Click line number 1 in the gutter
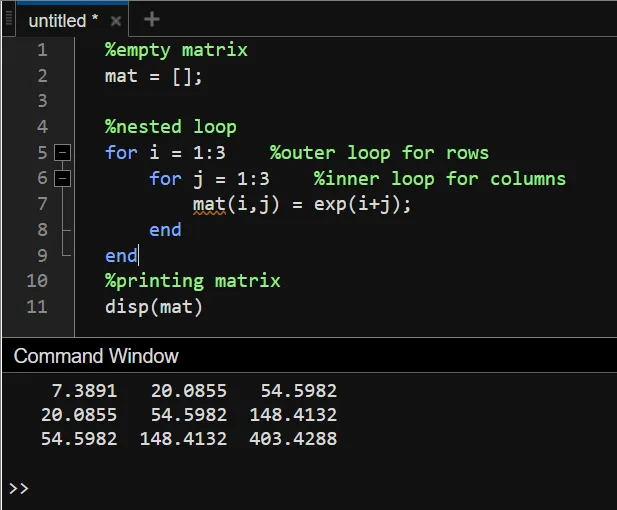The width and height of the screenshot is (617, 510). 42,50
